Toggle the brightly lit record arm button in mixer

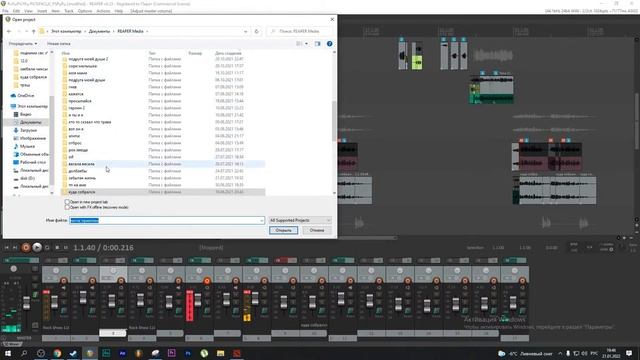click(207, 281)
